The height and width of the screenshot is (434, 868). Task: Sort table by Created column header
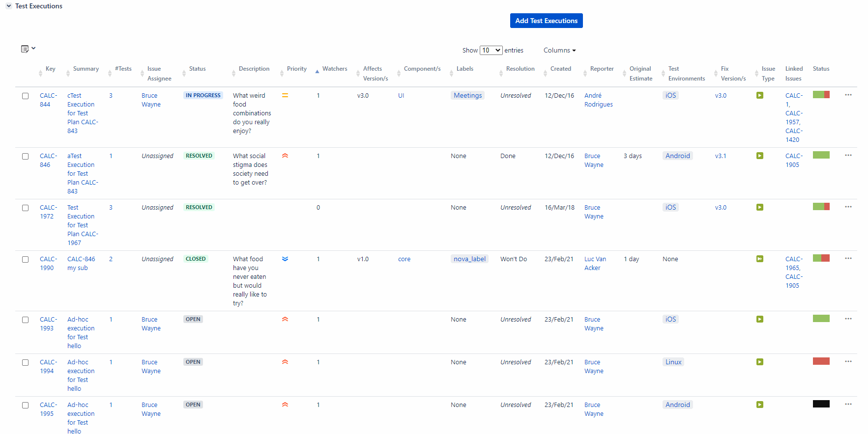pos(560,69)
